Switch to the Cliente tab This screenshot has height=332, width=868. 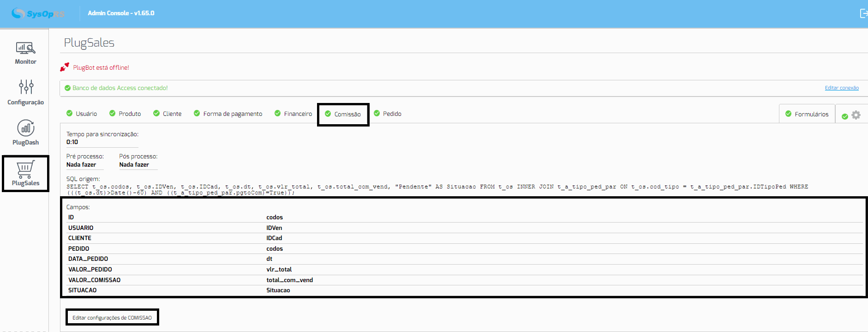pyautogui.click(x=168, y=114)
